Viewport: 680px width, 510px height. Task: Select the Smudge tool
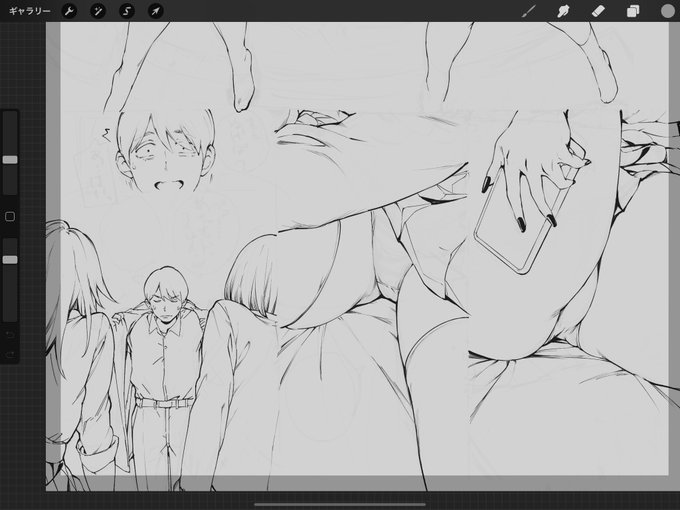point(563,11)
